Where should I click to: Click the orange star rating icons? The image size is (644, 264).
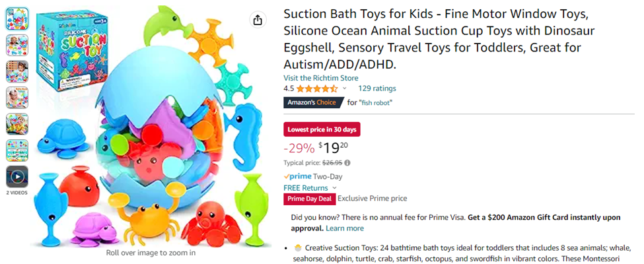pyautogui.click(x=317, y=88)
